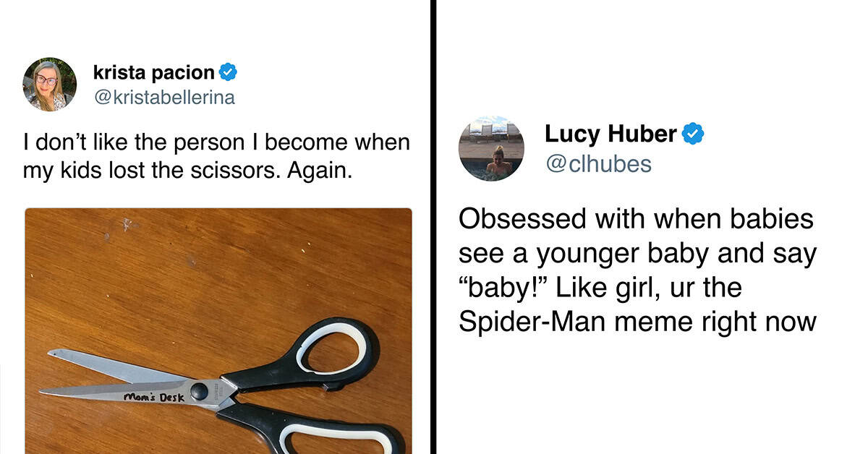This screenshot has width=868, height=454.
Task: Click the "Mom's Desk" writing on blade
Action: pyautogui.click(x=153, y=396)
